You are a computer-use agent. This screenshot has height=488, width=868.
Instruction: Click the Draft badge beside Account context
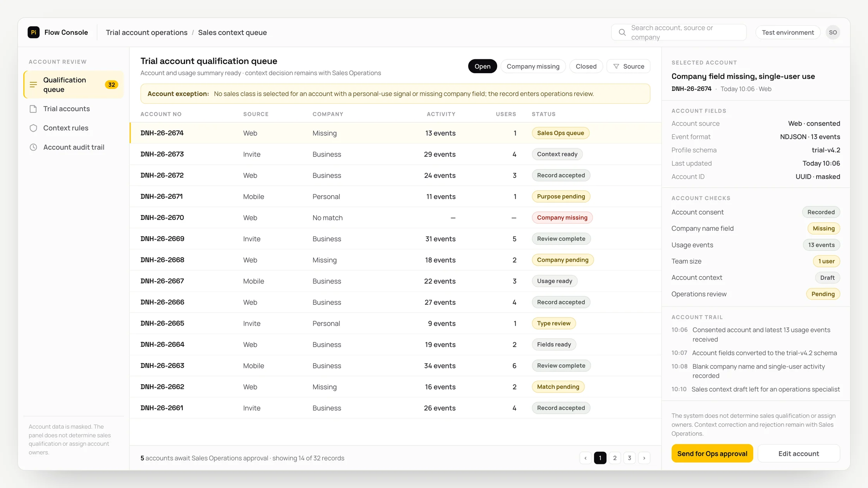point(827,278)
